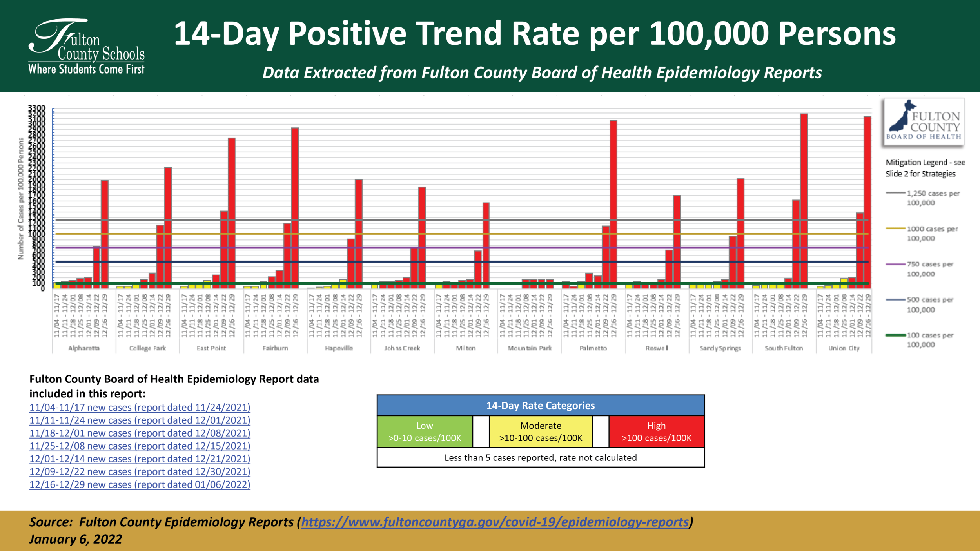This screenshot has height=551, width=980.
Task: Select the green Low rate category box
Action: (x=425, y=431)
